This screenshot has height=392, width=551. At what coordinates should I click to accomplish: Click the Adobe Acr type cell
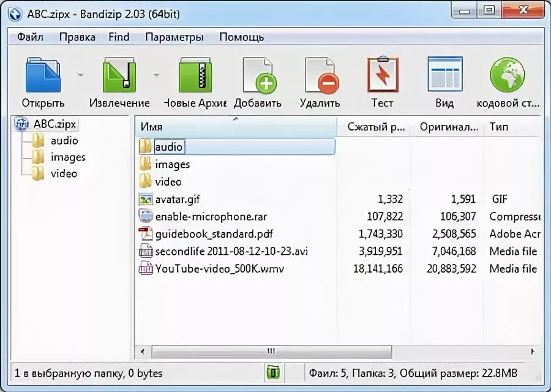click(x=515, y=234)
